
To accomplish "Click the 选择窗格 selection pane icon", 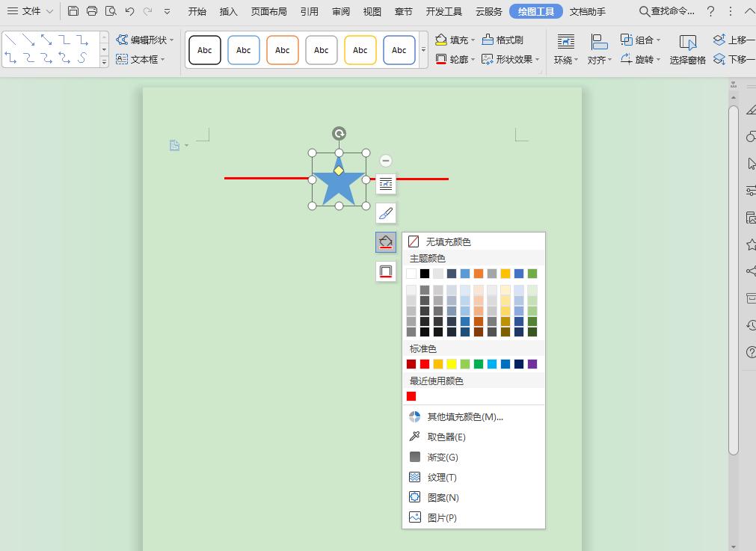I will point(687,49).
